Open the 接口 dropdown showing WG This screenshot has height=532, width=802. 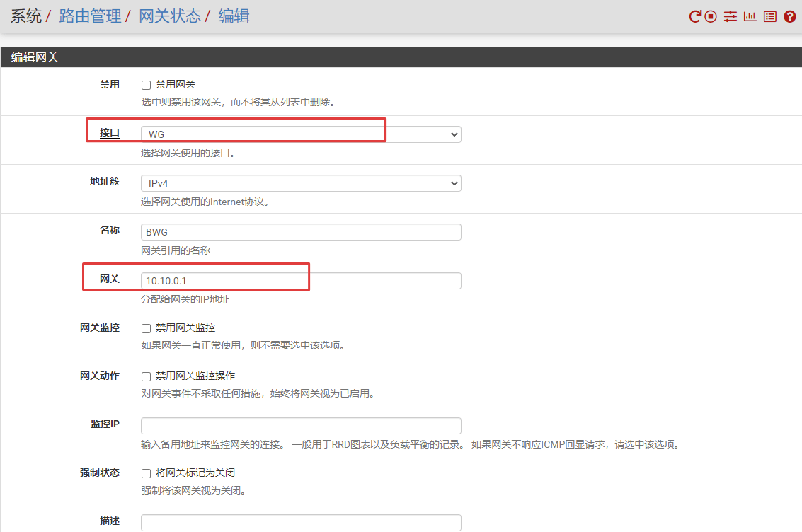pos(301,134)
